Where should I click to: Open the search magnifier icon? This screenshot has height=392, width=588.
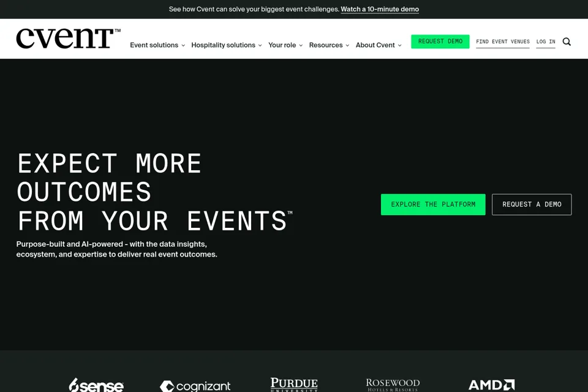[567, 42]
